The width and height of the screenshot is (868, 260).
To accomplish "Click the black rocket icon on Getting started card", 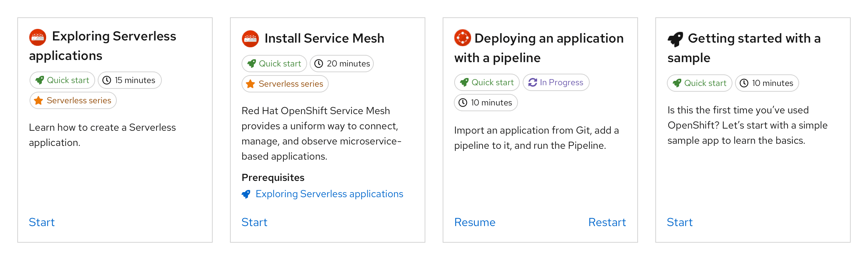I will (x=675, y=39).
